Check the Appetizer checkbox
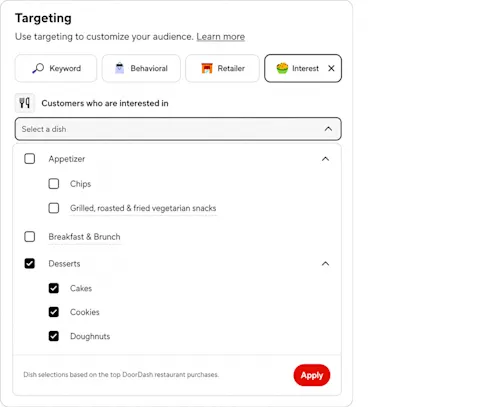Viewport: 480px width, 407px height. [x=30, y=159]
